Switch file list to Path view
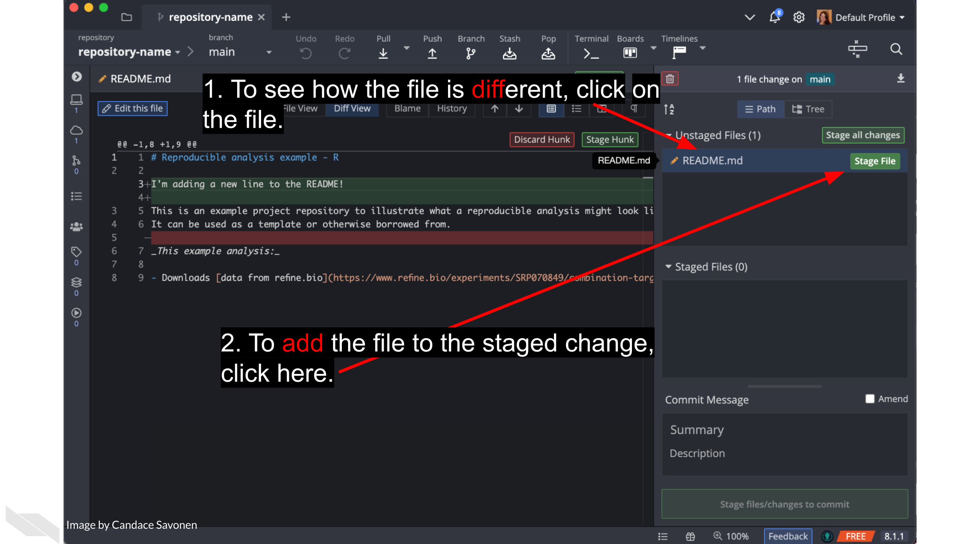 (760, 109)
